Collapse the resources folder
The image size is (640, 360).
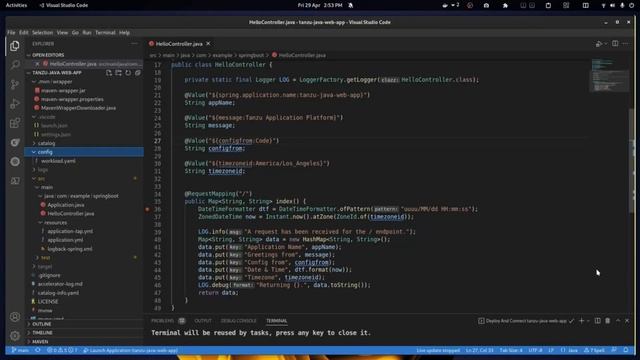pyautogui.click(x=55, y=222)
